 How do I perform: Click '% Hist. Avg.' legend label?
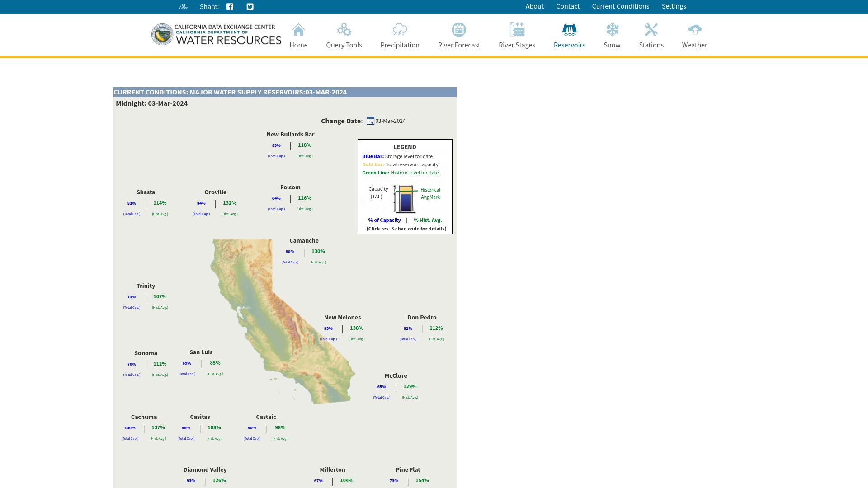(x=428, y=221)
